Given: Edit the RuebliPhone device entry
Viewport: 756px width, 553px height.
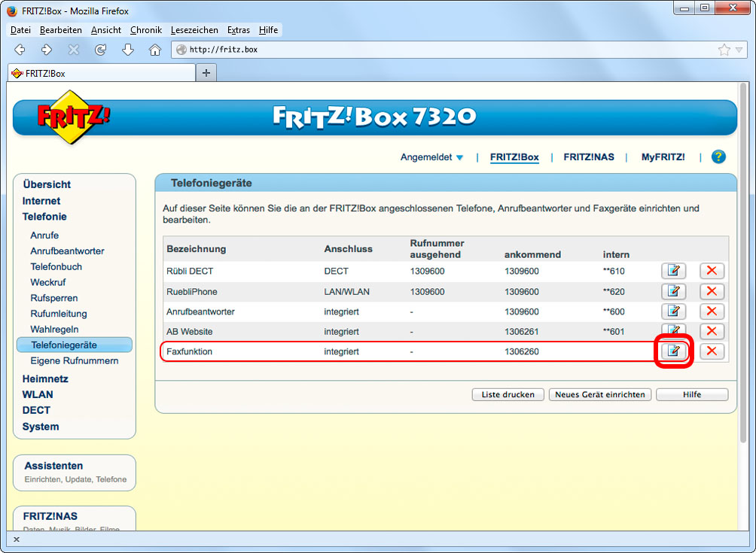Looking at the screenshot, I should [x=673, y=291].
